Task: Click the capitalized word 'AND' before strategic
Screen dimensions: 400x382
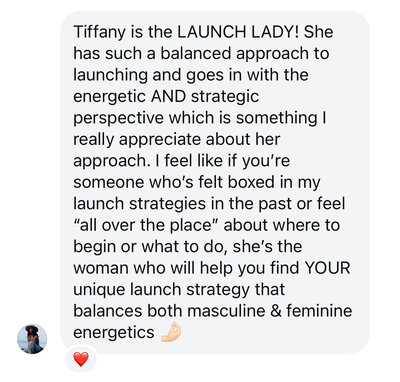Action: tap(168, 96)
